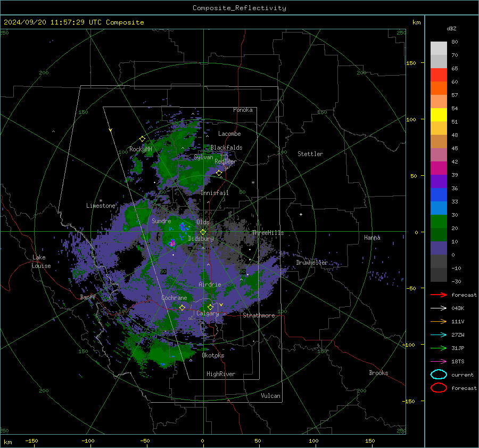Click yellow diamond marker below Cochrane
This screenshot has height=448, width=479.
[x=183, y=307]
